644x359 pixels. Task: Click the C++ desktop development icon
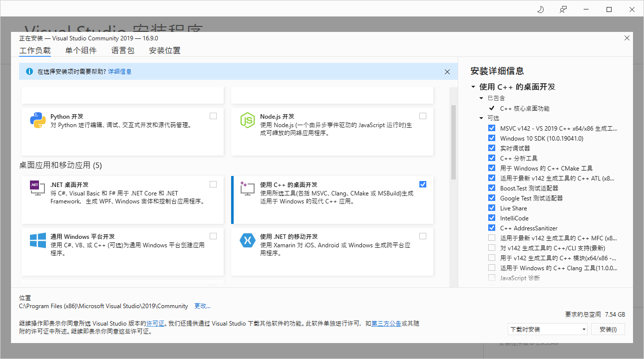coord(248,188)
